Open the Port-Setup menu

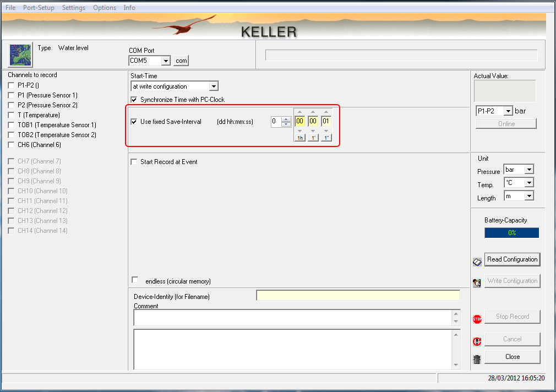click(x=39, y=8)
